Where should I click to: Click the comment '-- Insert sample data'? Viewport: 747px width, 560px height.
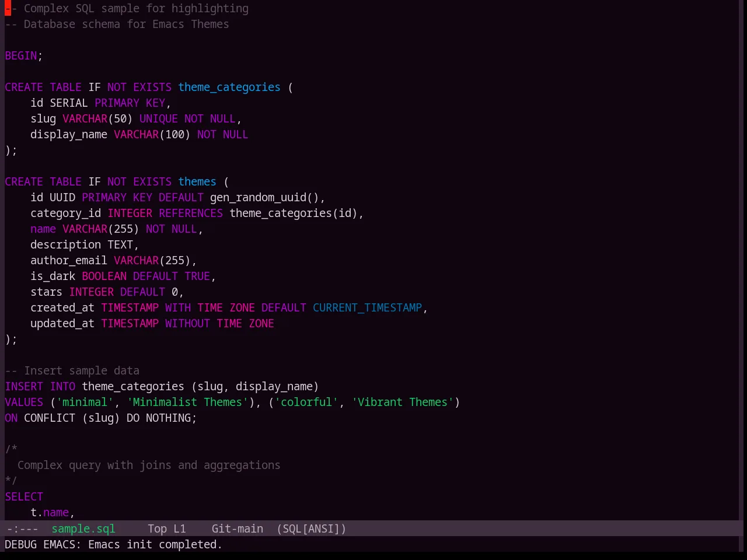[x=72, y=370]
